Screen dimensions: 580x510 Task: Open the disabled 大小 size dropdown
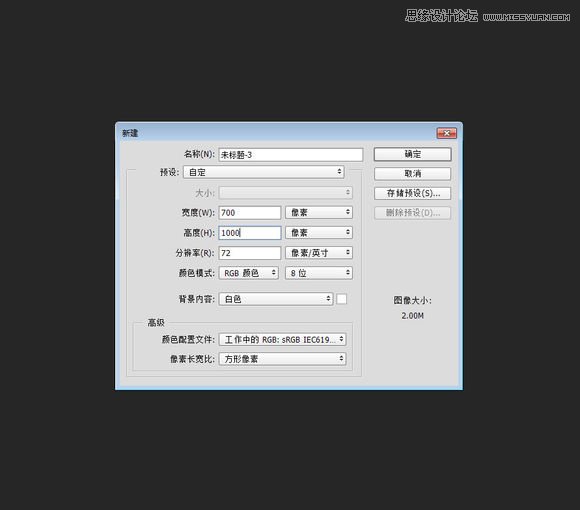pyautogui.click(x=286, y=193)
